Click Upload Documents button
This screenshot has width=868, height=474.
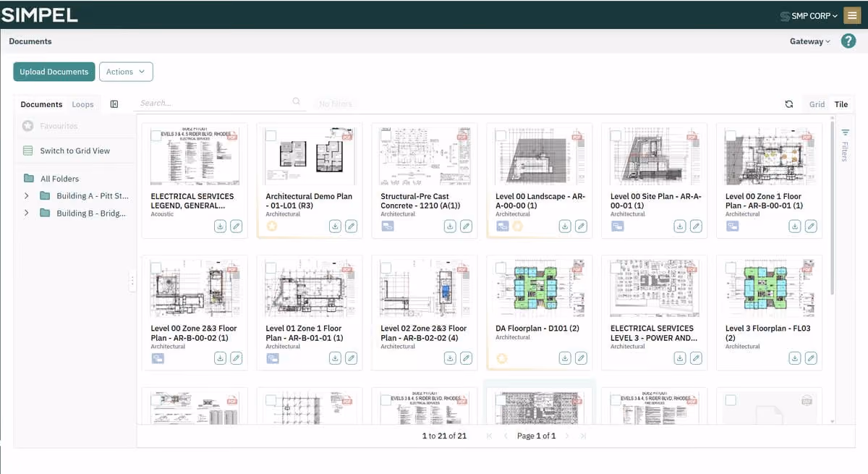[x=54, y=72]
